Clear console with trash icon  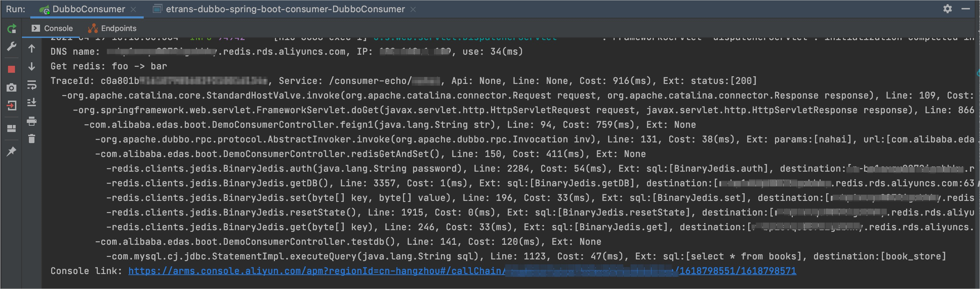tap(32, 139)
